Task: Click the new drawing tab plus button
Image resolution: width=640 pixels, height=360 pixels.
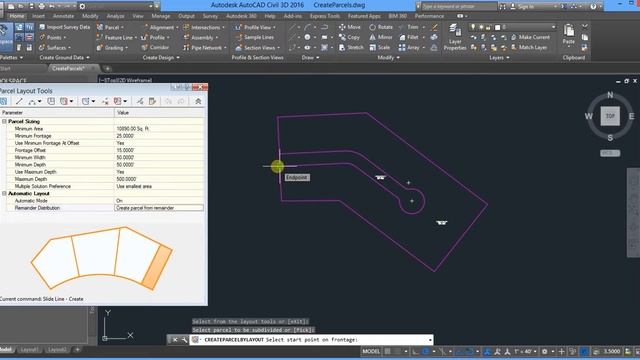Action: click(107, 69)
